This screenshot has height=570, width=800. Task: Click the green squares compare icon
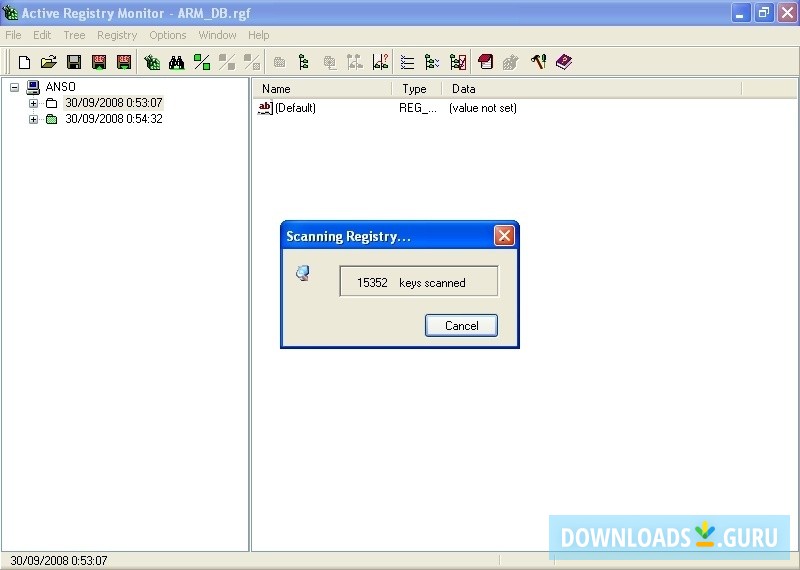202,62
